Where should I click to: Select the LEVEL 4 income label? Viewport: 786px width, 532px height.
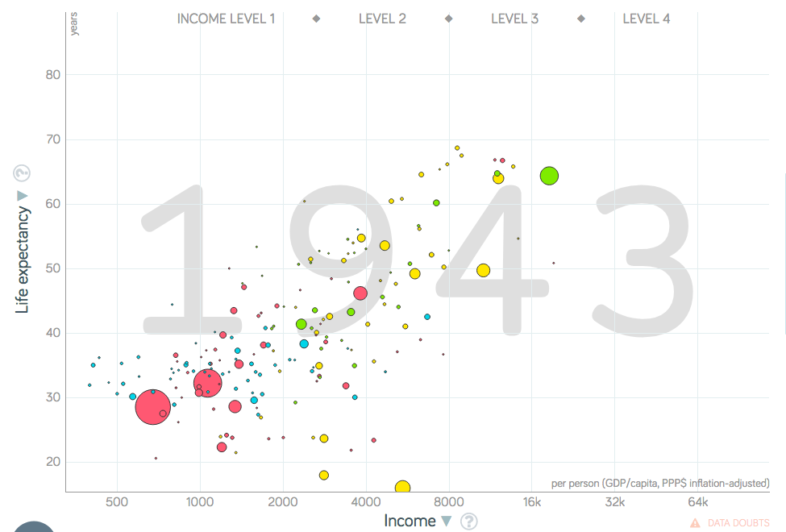click(x=646, y=19)
